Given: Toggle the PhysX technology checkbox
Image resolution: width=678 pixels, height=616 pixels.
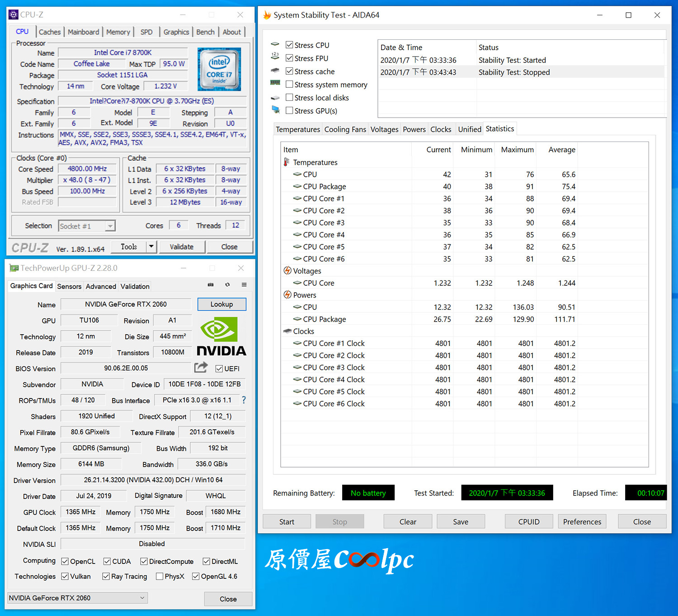Looking at the screenshot, I should [160, 576].
